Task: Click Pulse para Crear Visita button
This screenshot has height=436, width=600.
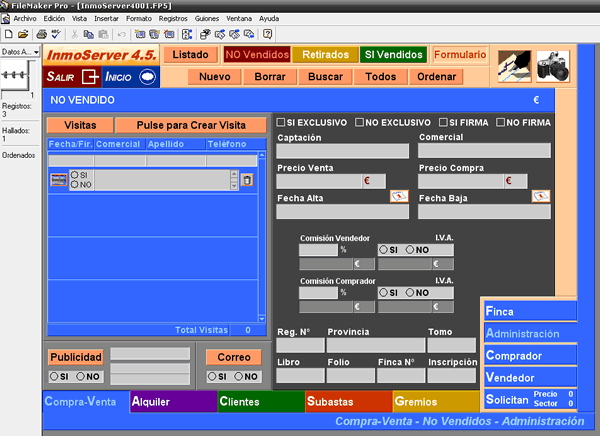Action: pos(191,125)
